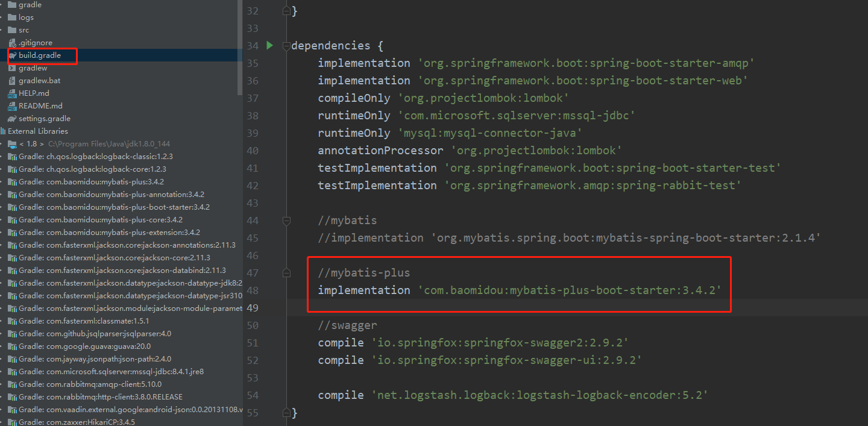Screen dimensions: 868x426
Task: Select README.md in the project tree
Action: click(40, 106)
